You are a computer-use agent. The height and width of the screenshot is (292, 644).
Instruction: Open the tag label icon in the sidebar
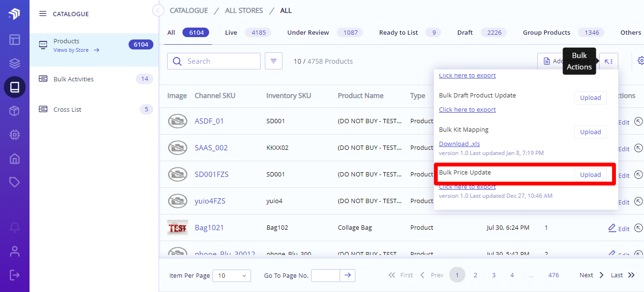click(15, 182)
